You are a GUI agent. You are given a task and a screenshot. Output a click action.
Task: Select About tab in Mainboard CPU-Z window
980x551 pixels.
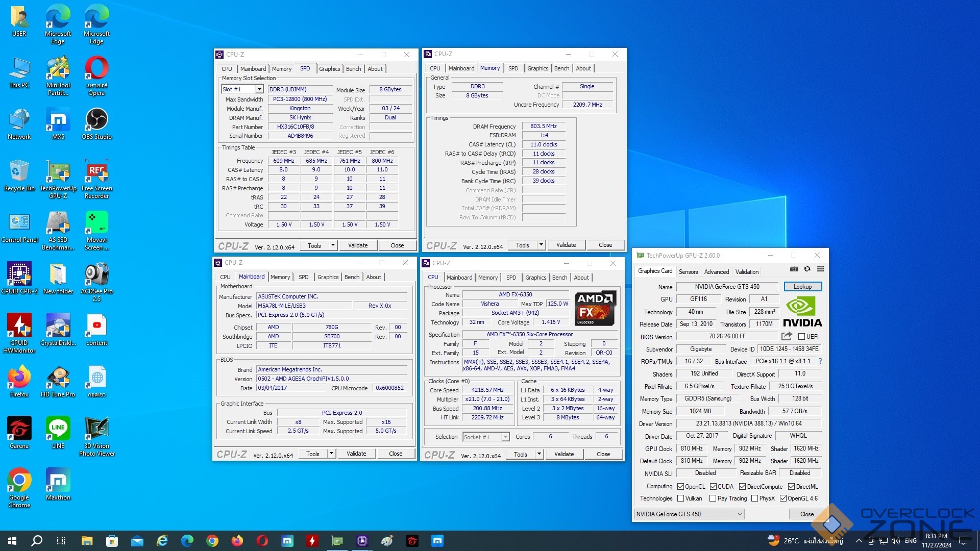(x=374, y=277)
